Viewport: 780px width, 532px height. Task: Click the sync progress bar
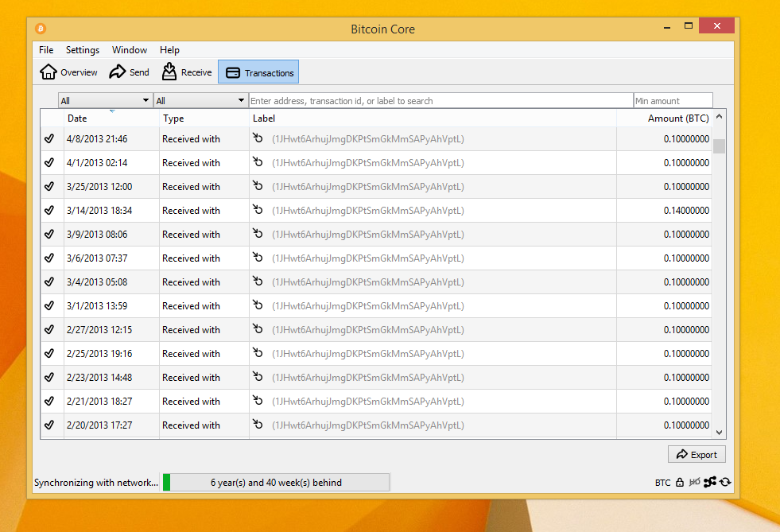tap(276, 482)
